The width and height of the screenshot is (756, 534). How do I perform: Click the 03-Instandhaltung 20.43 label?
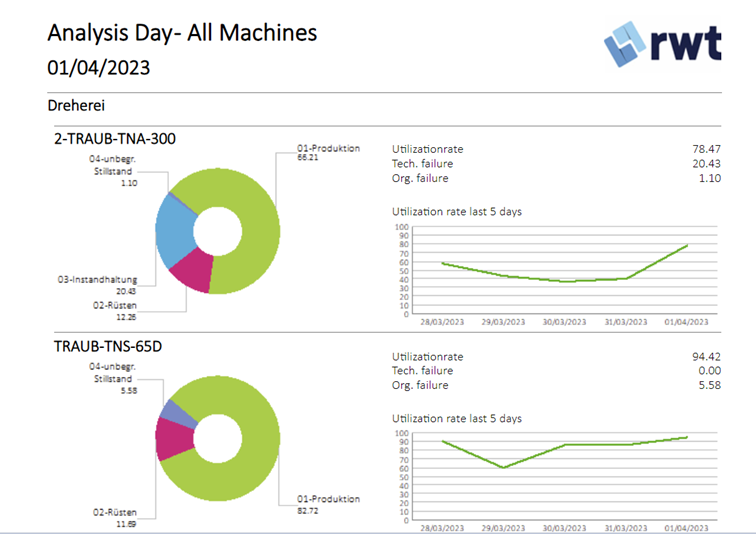pyautogui.click(x=97, y=285)
